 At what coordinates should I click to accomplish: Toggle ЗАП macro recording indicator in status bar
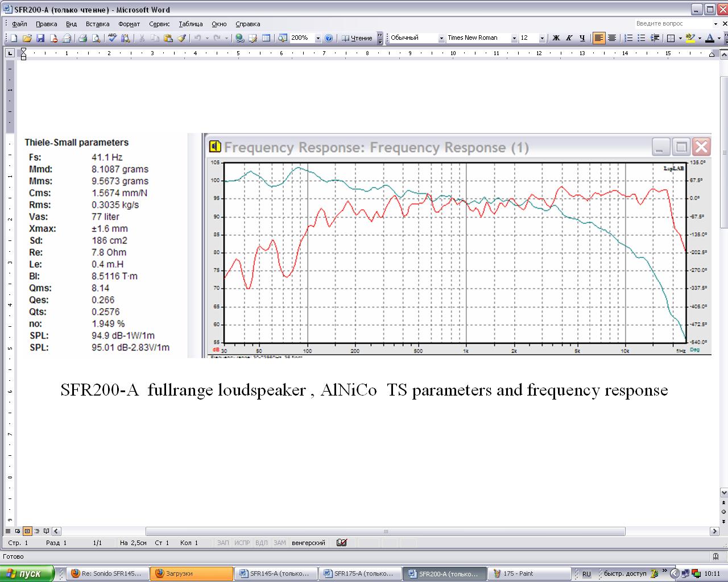(x=223, y=543)
